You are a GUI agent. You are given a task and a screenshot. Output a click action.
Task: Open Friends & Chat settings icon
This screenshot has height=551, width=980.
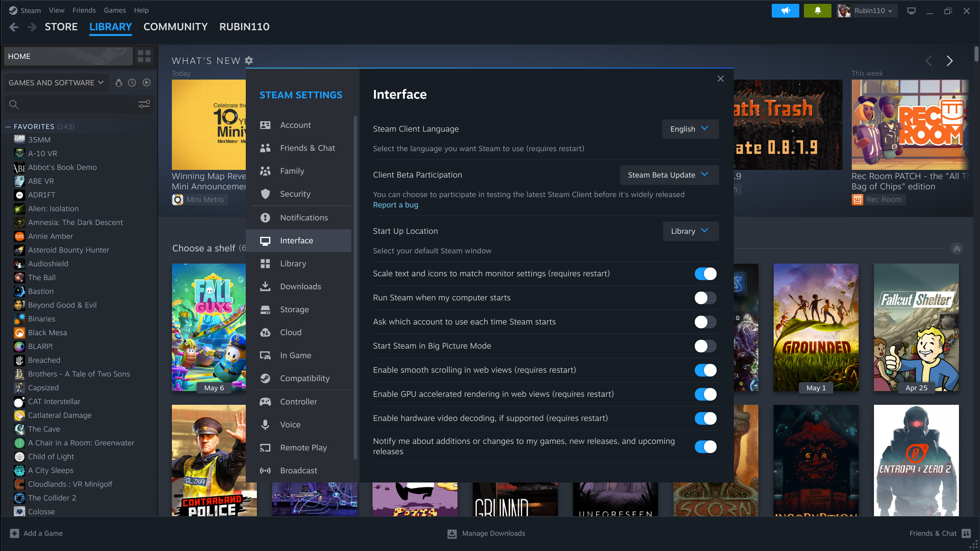click(x=265, y=148)
